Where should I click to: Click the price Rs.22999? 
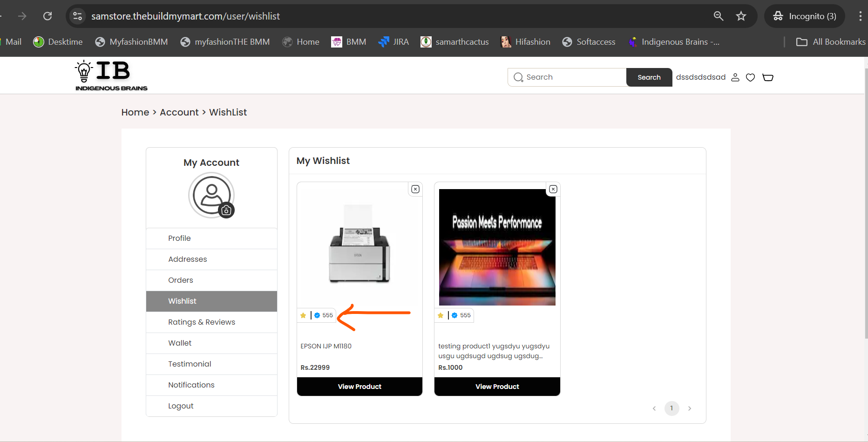click(x=315, y=367)
